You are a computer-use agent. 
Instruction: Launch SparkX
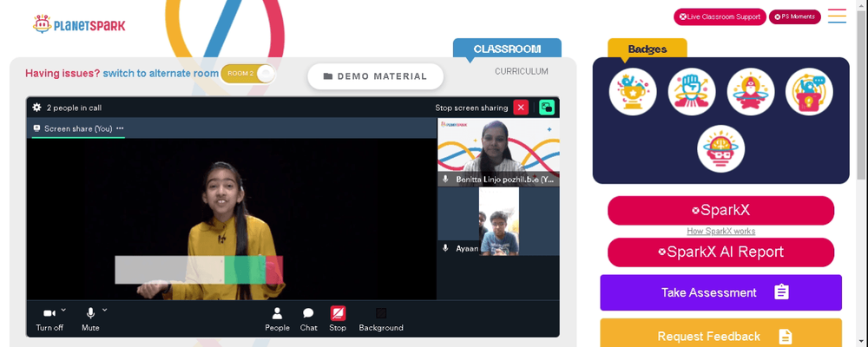(720, 210)
